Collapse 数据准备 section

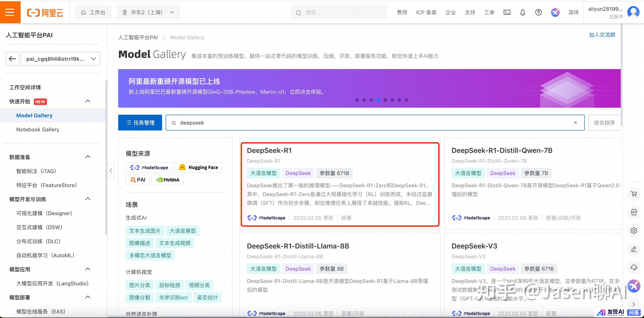pos(88,157)
